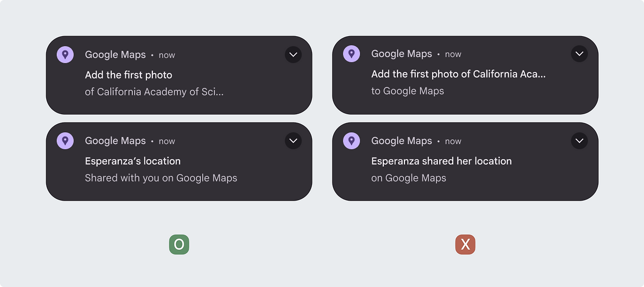Tap the 'on Google Maps' subtitle text
The image size is (644, 287).
pyautogui.click(x=409, y=178)
